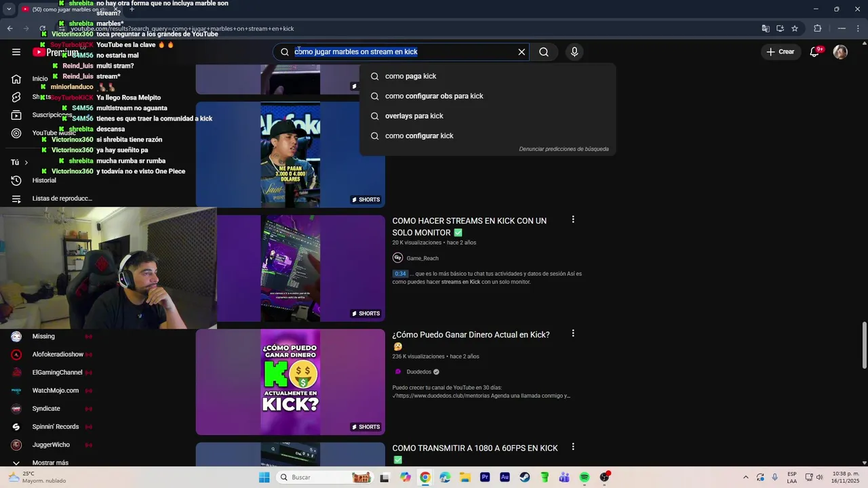The height and width of the screenshot is (488, 868).
Task: Go to Inicio home icon in sidebar
Action: 16,79
